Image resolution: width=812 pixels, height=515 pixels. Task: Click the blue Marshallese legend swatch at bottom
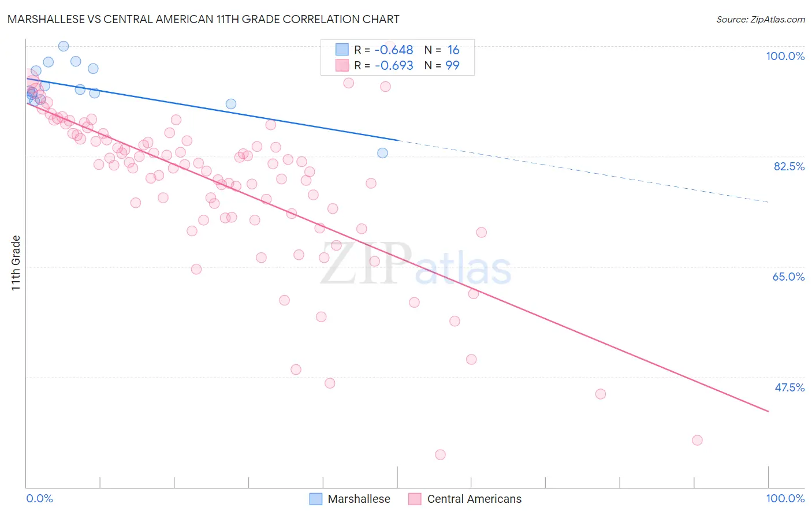[316, 499]
